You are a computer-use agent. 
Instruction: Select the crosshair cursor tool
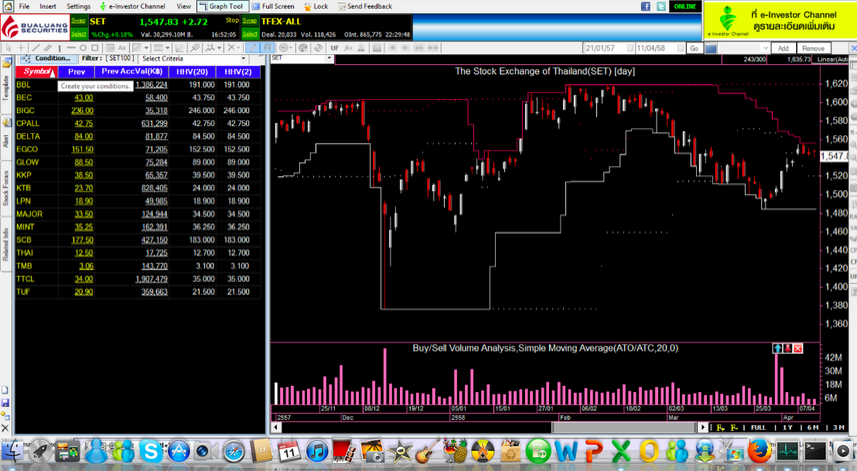21,48
